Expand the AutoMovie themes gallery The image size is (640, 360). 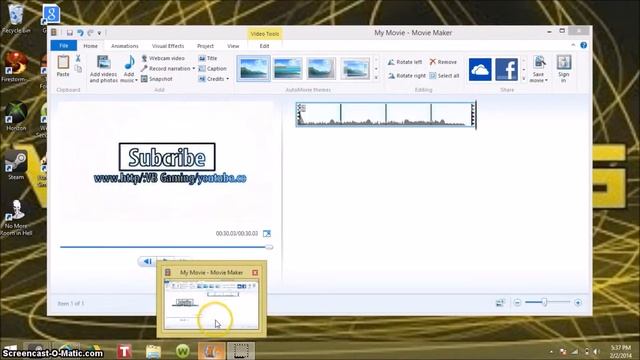376,78
